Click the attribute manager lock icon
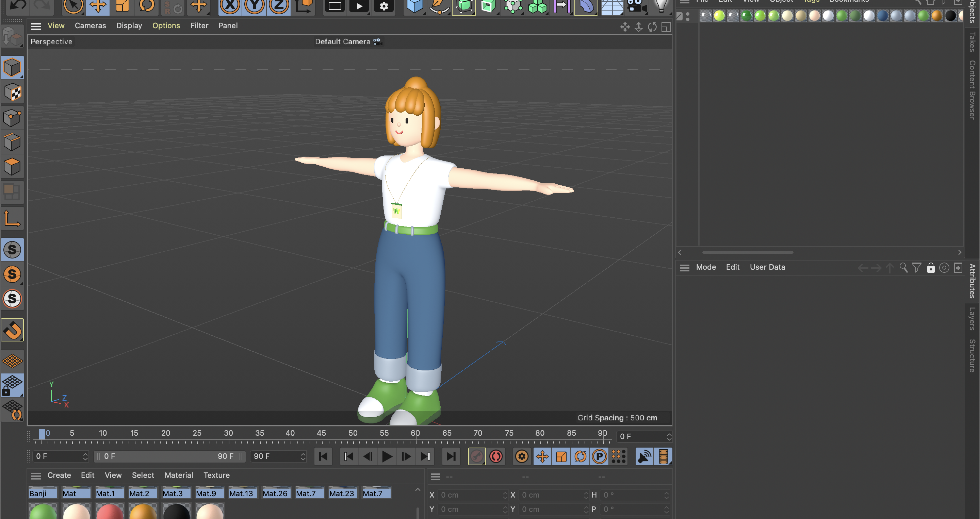Image resolution: width=980 pixels, height=519 pixels. click(931, 268)
